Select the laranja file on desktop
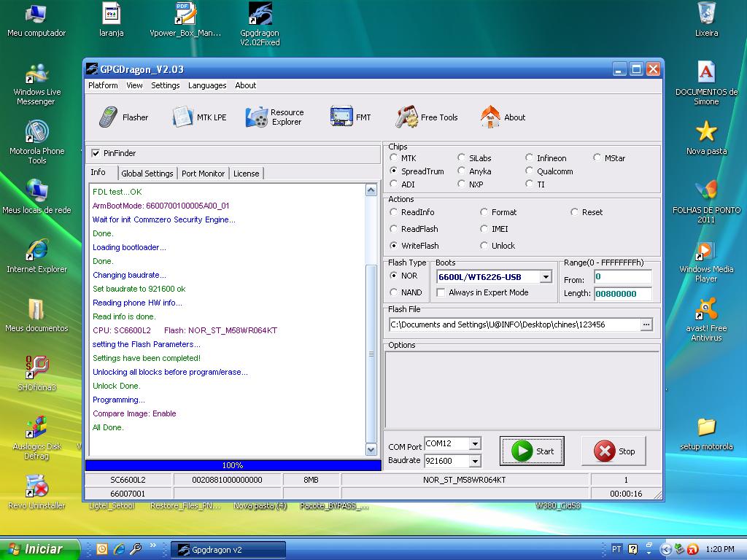The width and height of the screenshot is (747, 560). pos(111,21)
